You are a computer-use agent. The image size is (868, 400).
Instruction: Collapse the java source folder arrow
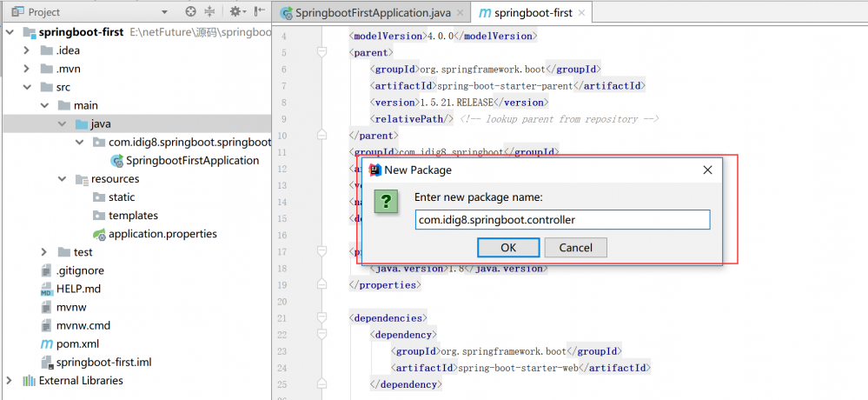(62, 123)
